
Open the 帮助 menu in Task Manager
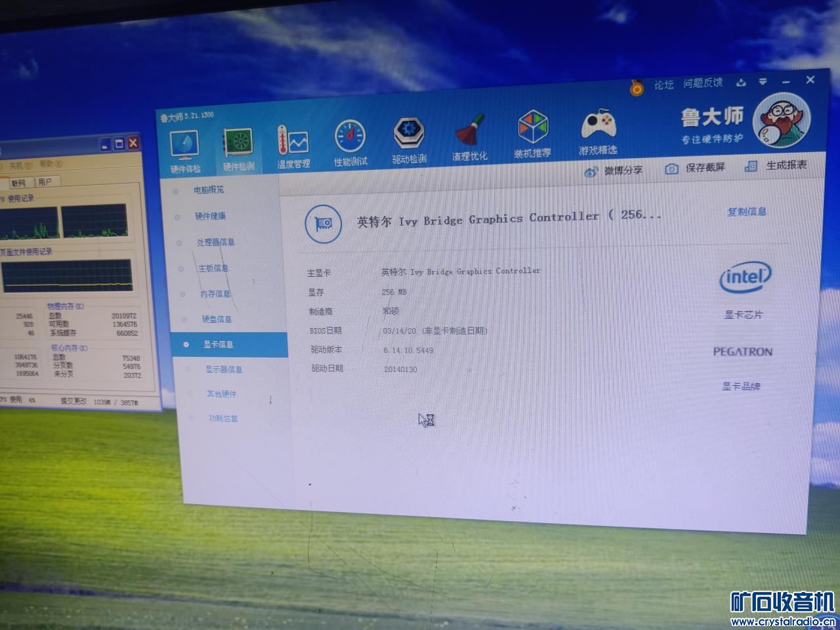tap(51, 163)
